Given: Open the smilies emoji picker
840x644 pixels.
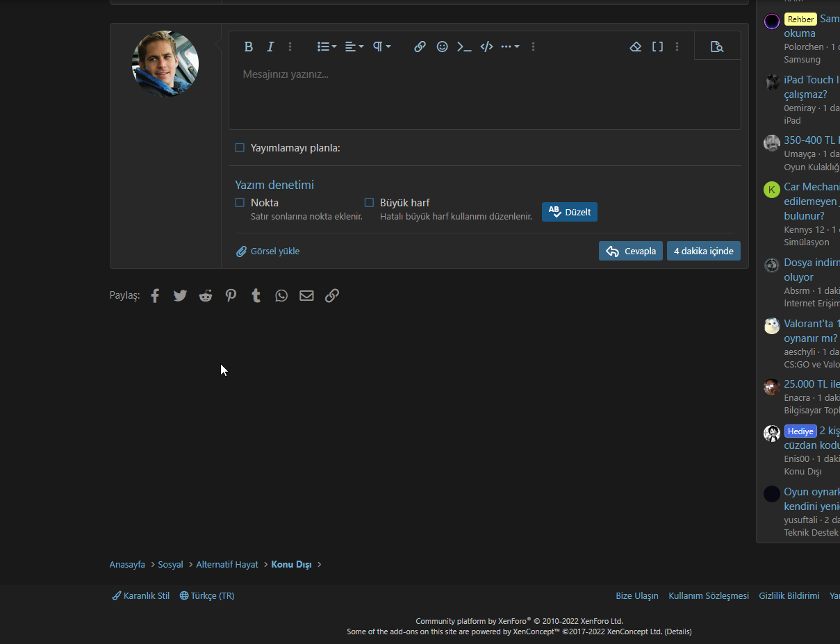Looking at the screenshot, I should [x=442, y=47].
